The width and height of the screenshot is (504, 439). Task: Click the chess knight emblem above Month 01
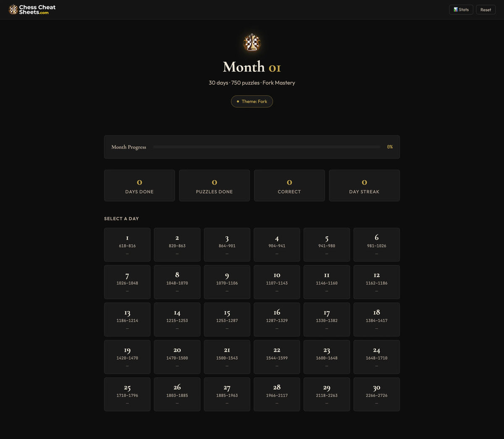point(252,42)
